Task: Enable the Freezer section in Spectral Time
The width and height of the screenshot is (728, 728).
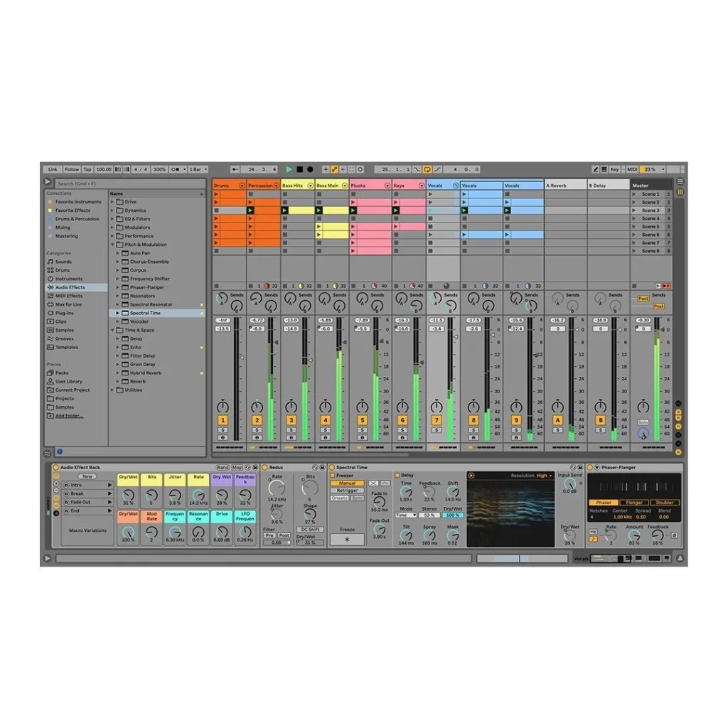Action: pos(333,476)
